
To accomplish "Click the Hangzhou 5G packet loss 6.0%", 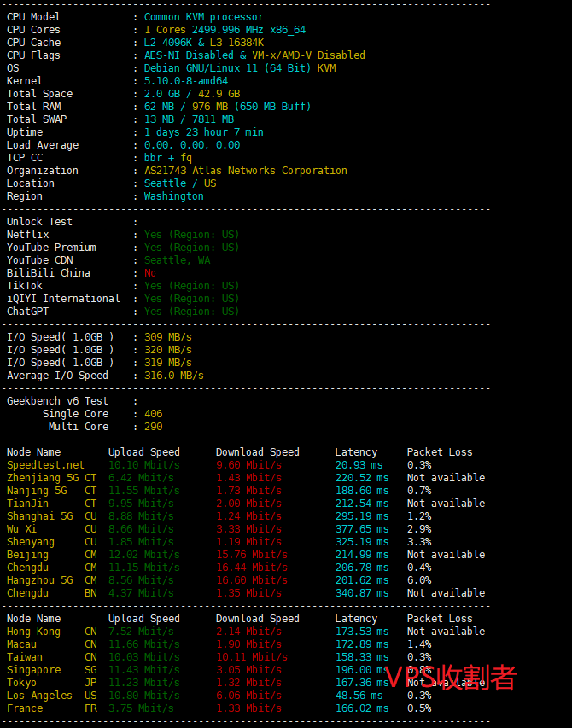I will tap(419, 580).
